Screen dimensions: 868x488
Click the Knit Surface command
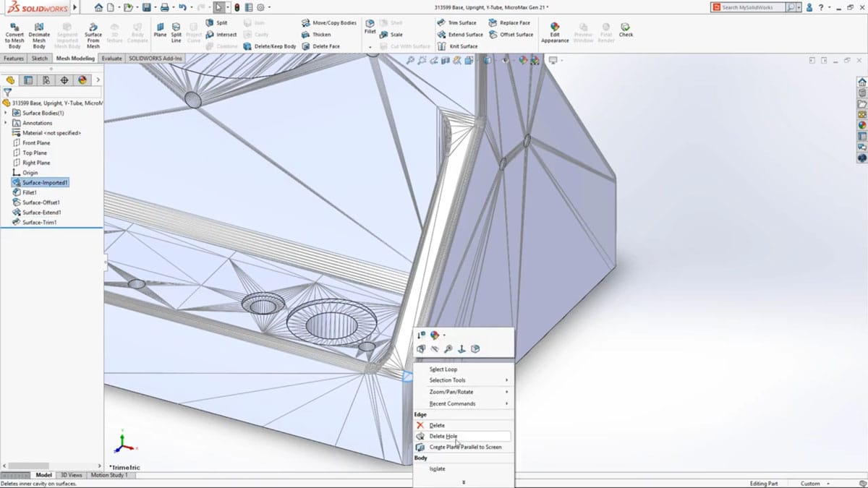point(458,46)
